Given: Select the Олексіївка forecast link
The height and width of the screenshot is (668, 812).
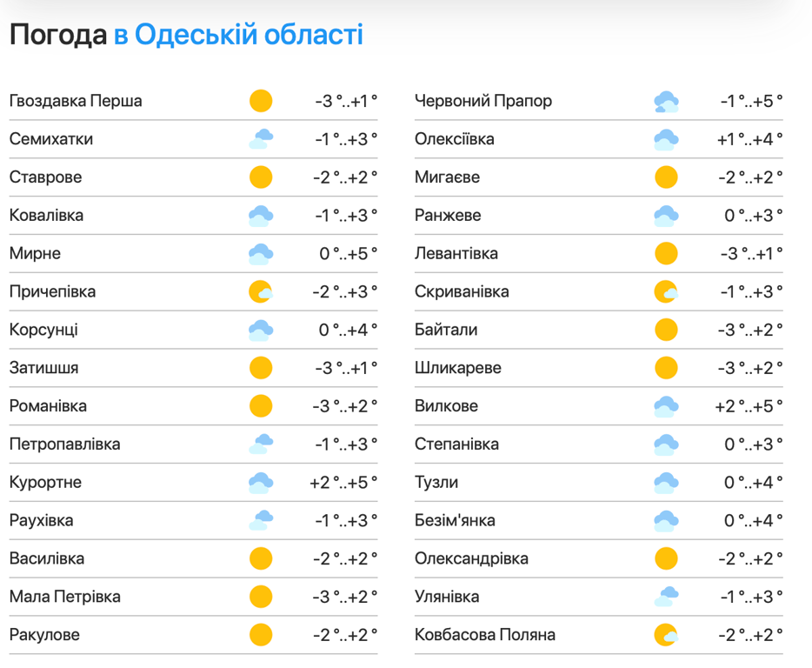Looking at the screenshot, I should pos(455,139).
